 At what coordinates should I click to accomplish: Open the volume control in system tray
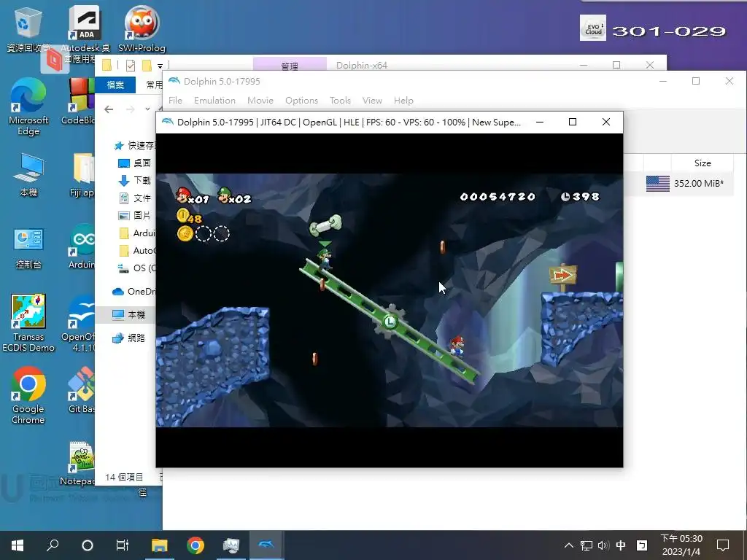(603, 545)
